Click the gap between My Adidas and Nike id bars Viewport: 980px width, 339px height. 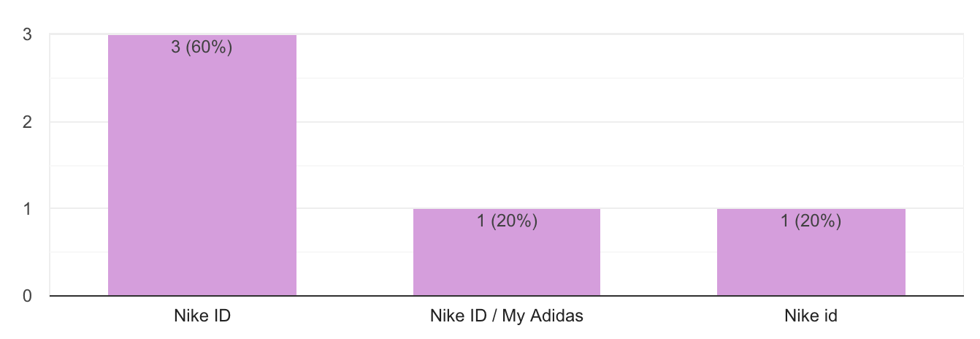point(659,165)
